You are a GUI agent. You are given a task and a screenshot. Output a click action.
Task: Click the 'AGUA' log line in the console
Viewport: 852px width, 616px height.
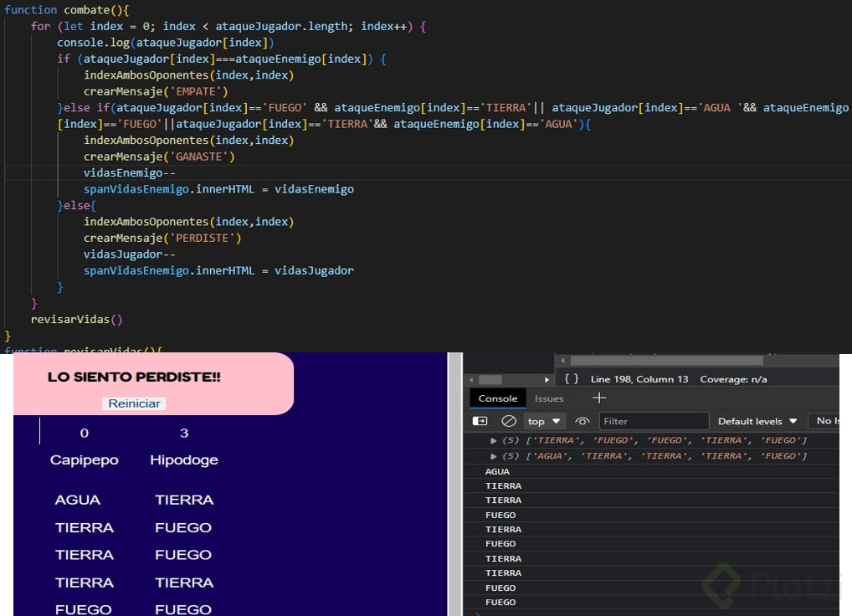(x=497, y=472)
